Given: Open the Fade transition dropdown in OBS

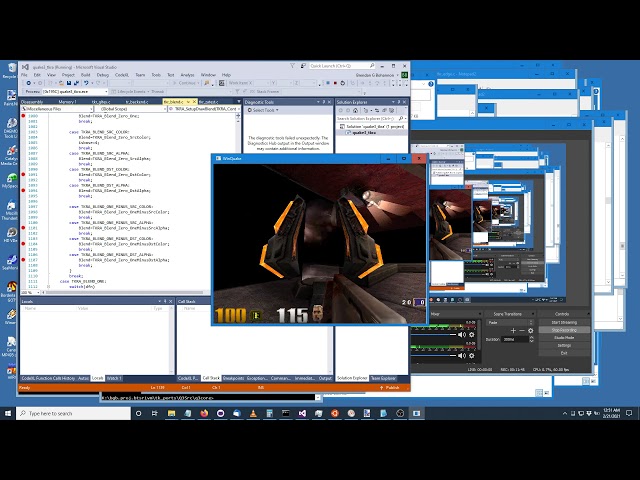Looking at the screenshot, I should [x=510, y=322].
